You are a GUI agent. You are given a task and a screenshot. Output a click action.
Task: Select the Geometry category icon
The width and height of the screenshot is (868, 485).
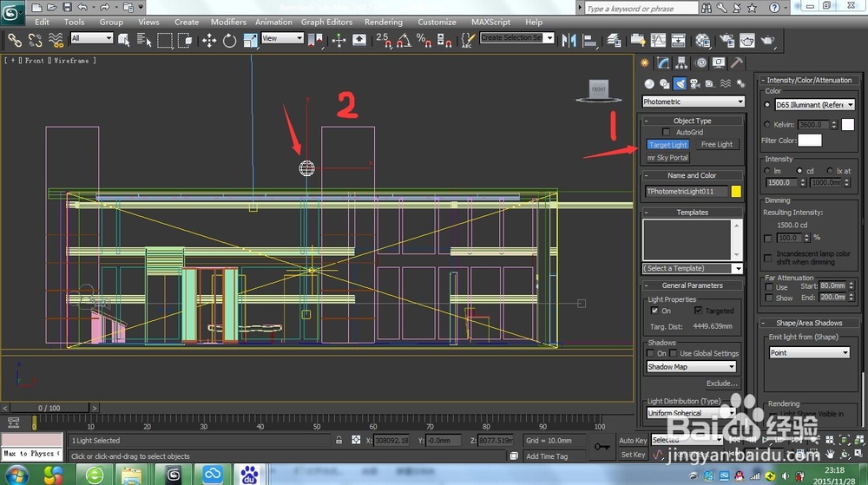[x=648, y=83]
